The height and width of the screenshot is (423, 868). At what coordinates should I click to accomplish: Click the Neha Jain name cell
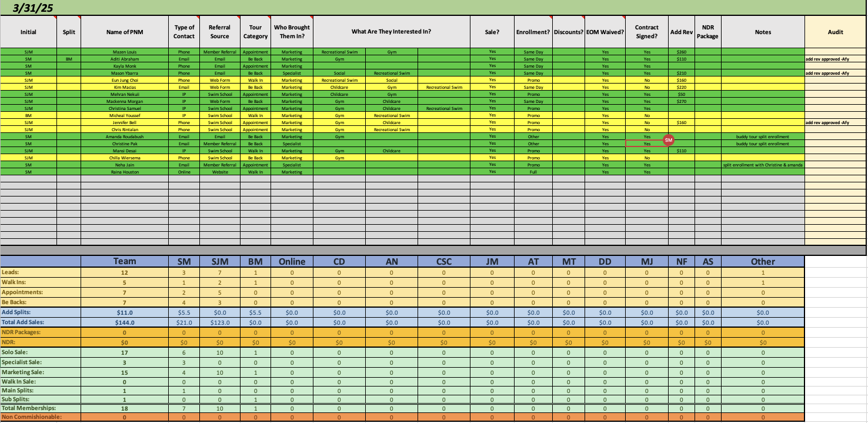coord(125,165)
